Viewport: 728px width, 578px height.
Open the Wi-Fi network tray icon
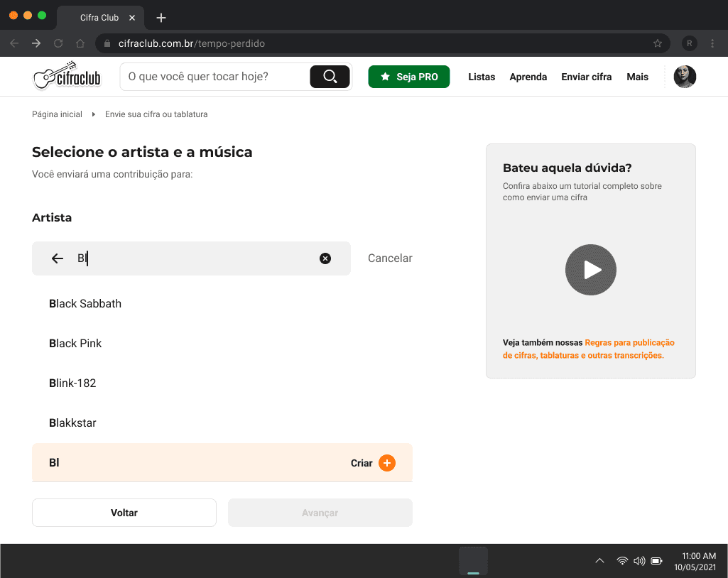(x=622, y=561)
